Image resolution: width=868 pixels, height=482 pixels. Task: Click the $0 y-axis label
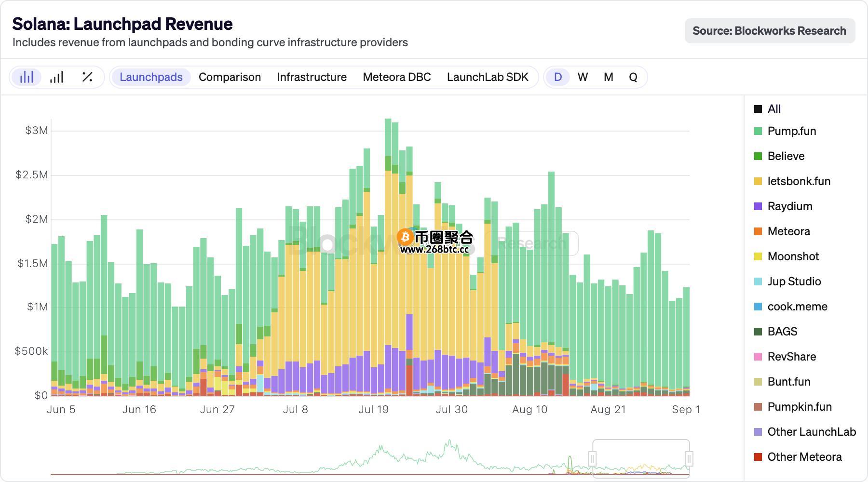[41, 396]
